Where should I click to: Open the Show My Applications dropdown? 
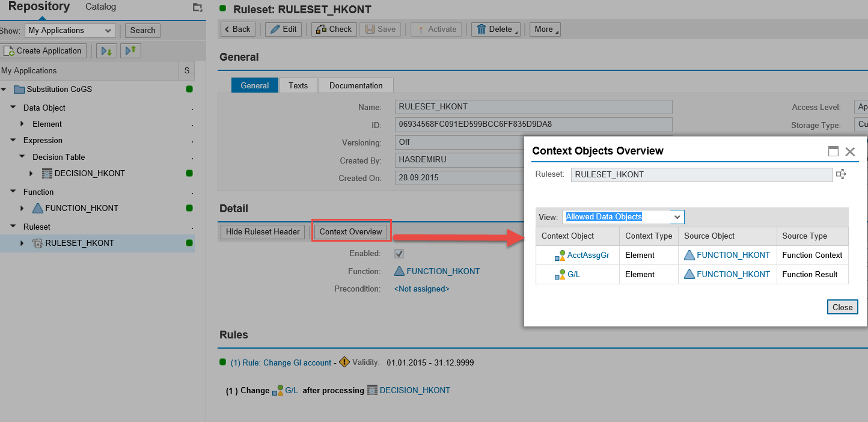click(x=70, y=31)
